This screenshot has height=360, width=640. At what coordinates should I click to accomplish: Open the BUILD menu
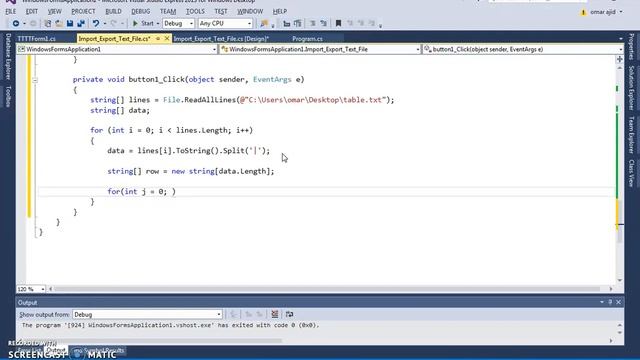(x=113, y=11)
